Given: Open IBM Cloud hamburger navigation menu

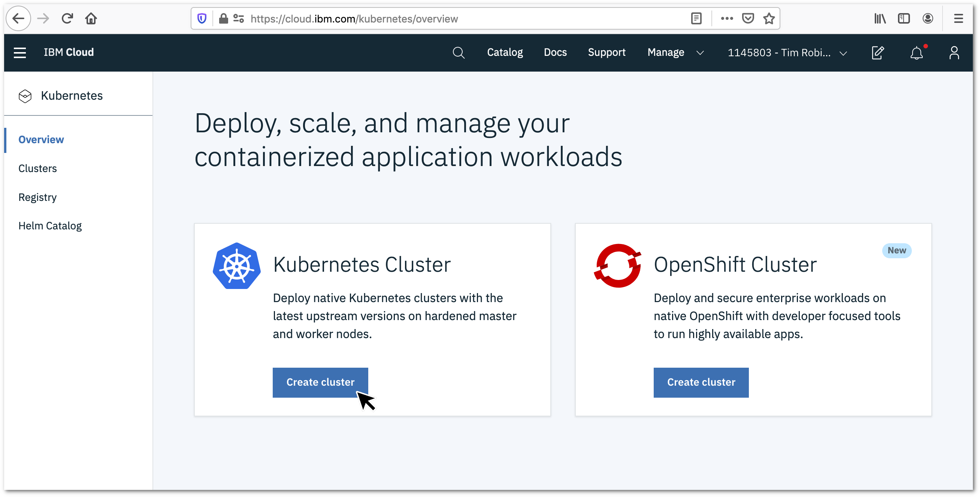Looking at the screenshot, I should 20,52.
